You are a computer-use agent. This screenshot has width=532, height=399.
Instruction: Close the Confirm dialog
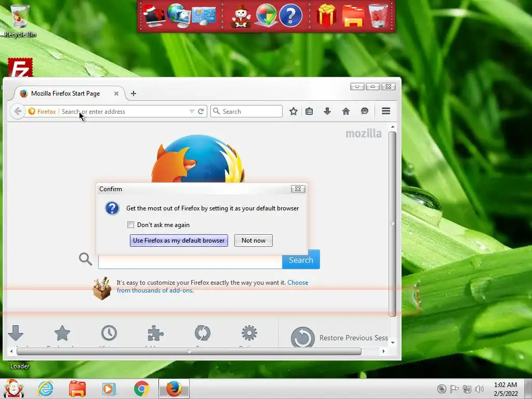click(298, 189)
